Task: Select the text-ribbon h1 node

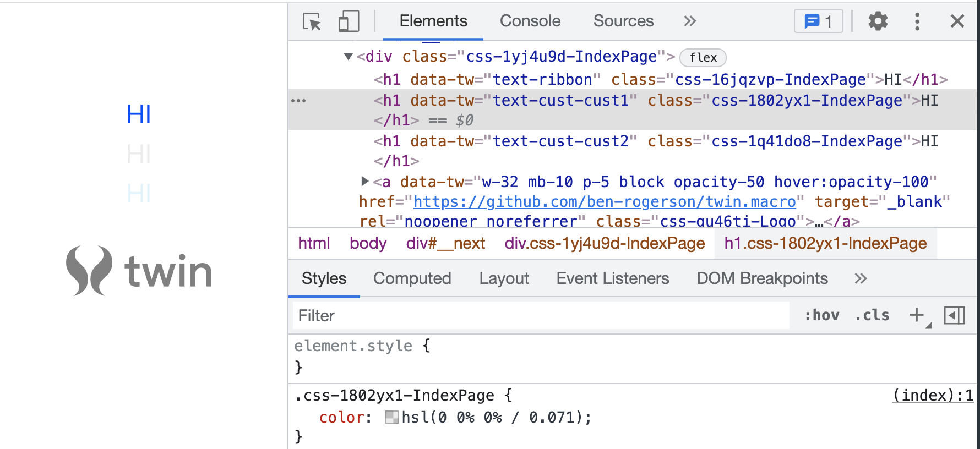Action: click(661, 80)
